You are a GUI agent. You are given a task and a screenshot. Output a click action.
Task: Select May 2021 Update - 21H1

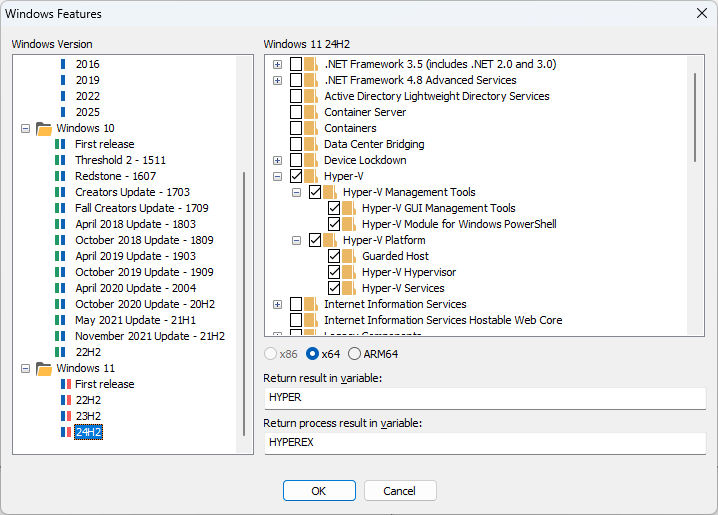click(135, 320)
